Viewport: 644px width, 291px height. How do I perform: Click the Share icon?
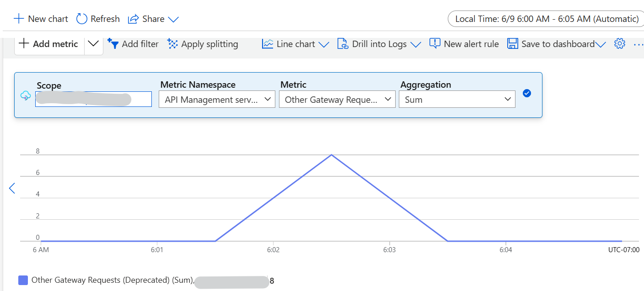click(133, 18)
